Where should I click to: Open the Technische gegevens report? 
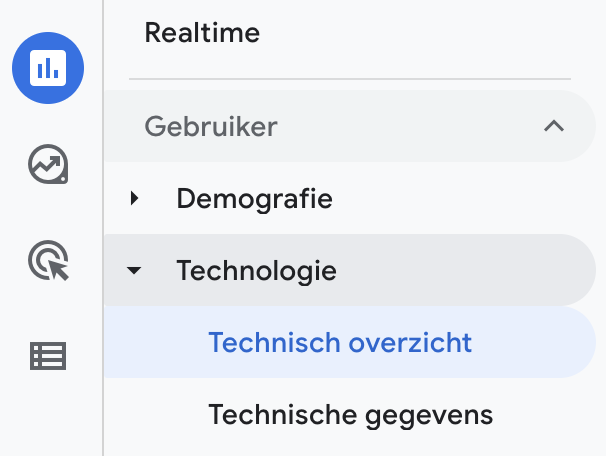350,415
